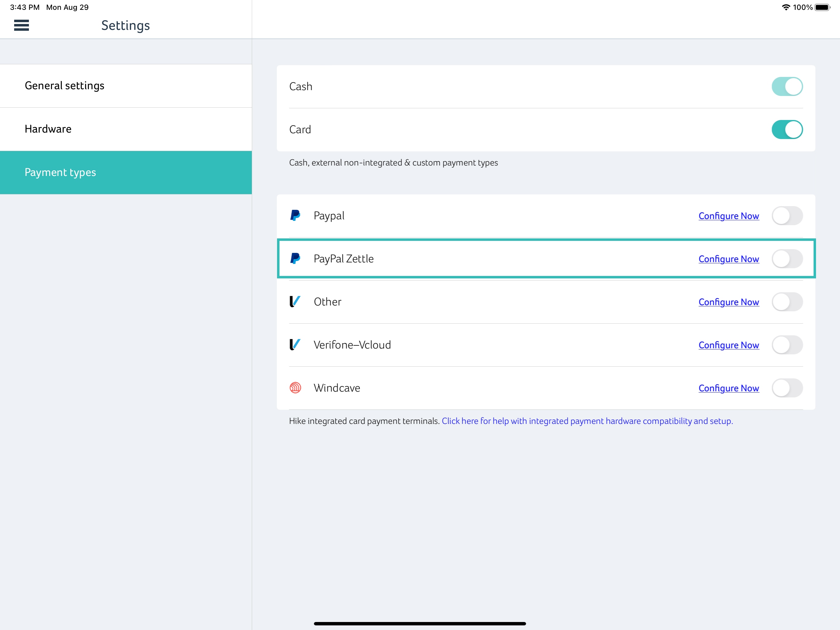Tap the iPad home indicator bar

[420, 624]
